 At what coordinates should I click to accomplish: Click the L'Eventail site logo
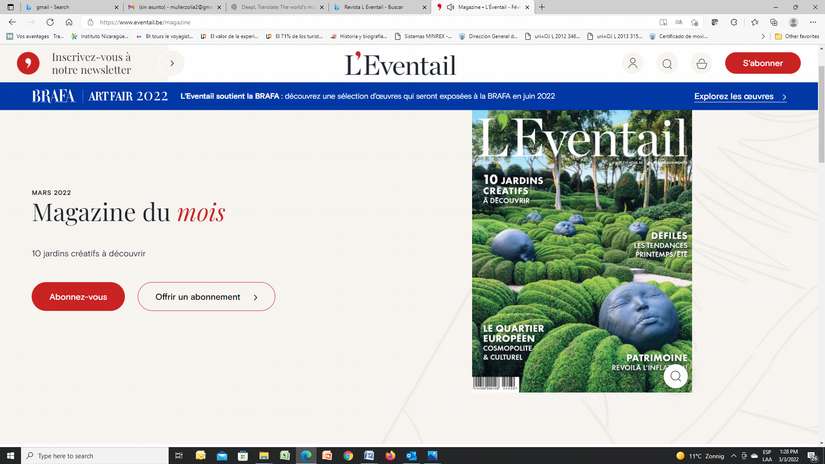click(400, 64)
